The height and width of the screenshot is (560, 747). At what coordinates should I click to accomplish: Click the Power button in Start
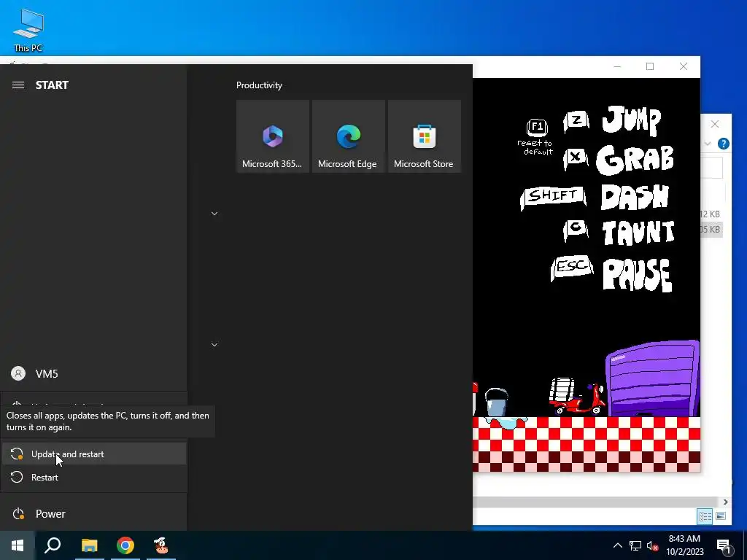point(93,514)
